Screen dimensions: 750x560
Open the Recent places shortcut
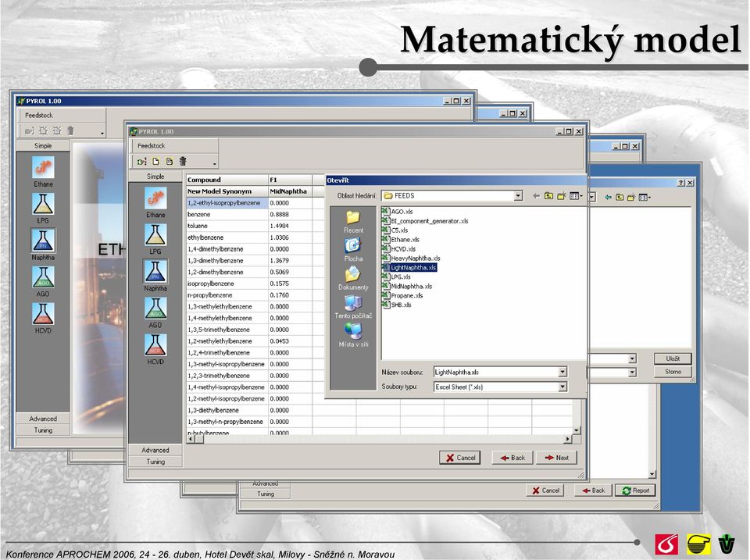(x=353, y=222)
